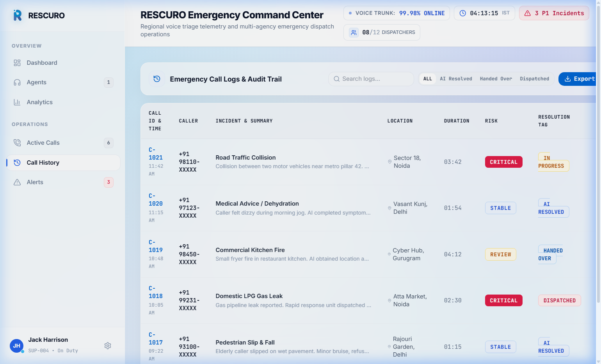Open call ID C-1017
The width and height of the screenshot is (601, 364).
[x=155, y=339]
